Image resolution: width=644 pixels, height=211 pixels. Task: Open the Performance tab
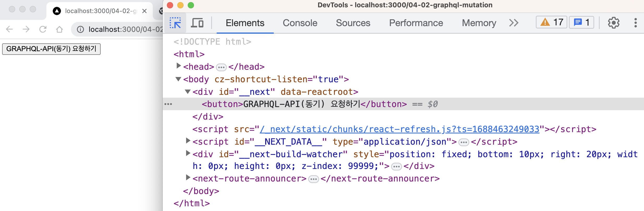click(x=416, y=23)
